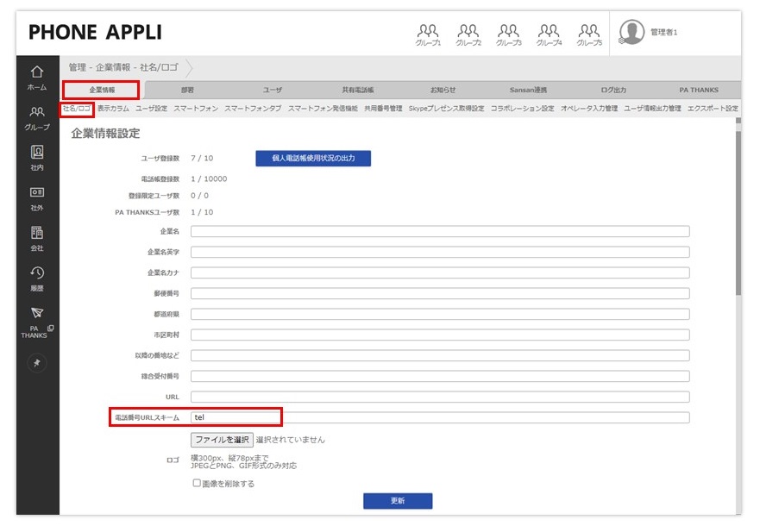This screenshot has width=760, height=532.
Task: Switch to the 部署 tab
Action: pyautogui.click(x=187, y=90)
